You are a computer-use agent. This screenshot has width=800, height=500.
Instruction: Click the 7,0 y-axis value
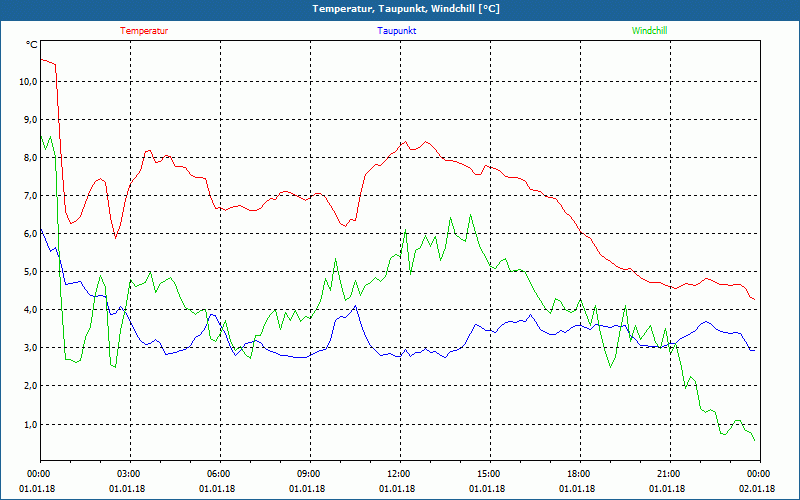click(x=31, y=195)
